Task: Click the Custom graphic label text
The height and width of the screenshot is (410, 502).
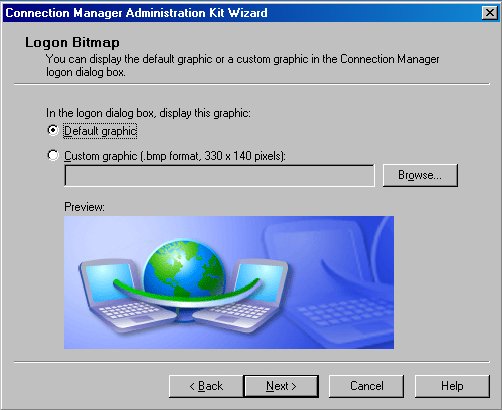Action: click(x=175, y=156)
